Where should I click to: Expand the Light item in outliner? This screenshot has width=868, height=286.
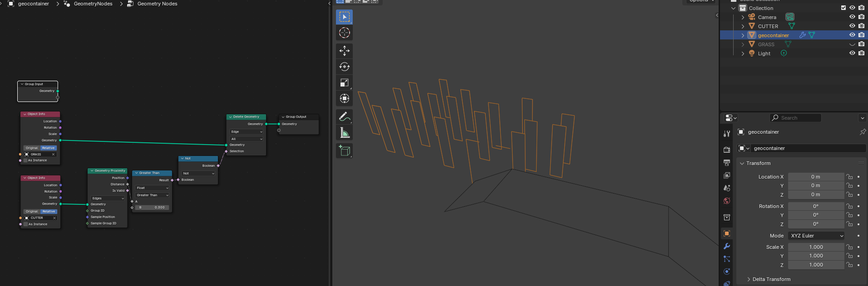(x=743, y=53)
